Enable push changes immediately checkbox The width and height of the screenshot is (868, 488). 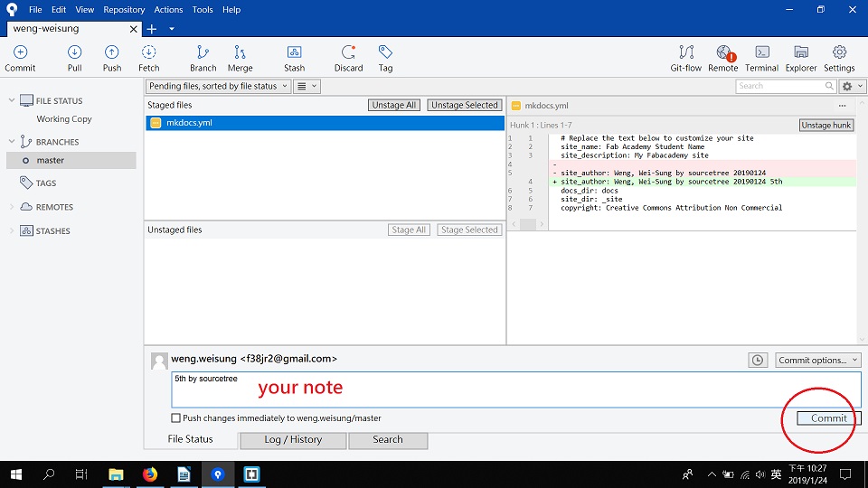(175, 418)
